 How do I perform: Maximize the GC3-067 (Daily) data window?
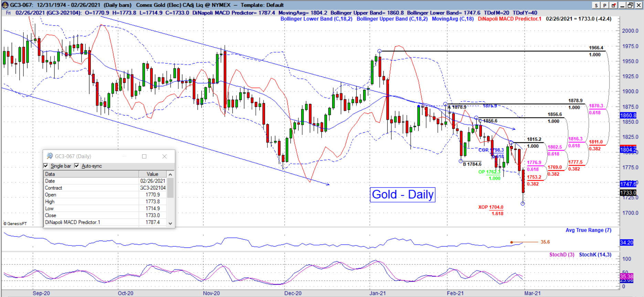tap(144, 156)
